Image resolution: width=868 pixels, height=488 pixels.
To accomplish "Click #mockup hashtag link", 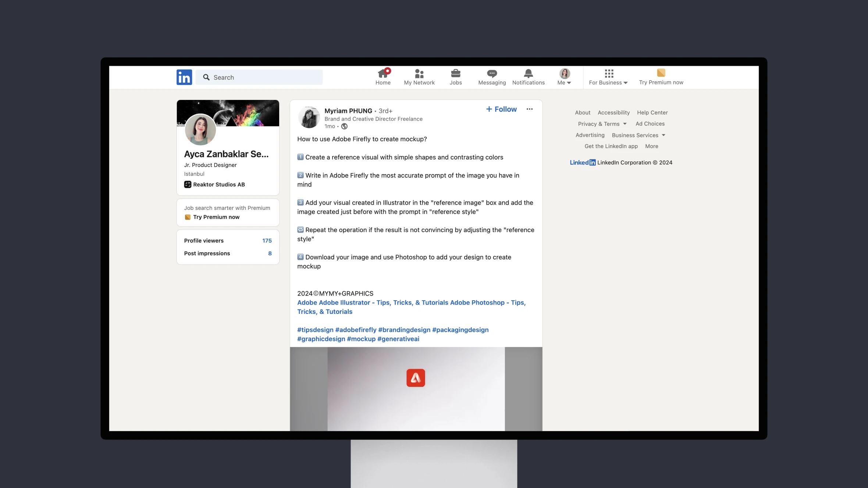I will (361, 338).
